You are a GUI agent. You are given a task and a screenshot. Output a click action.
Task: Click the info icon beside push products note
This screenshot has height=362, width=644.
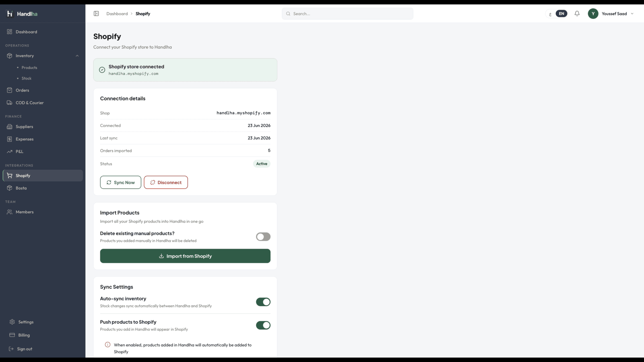click(x=107, y=345)
